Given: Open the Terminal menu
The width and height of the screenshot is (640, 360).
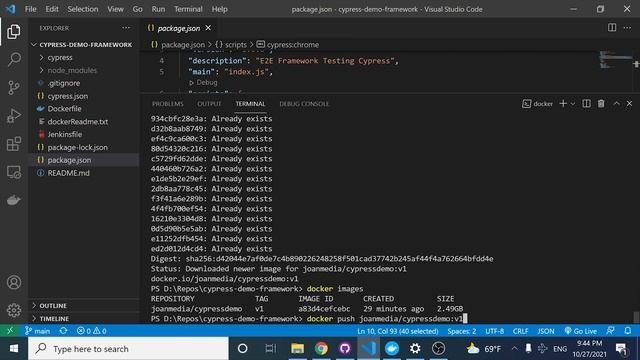Looking at the screenshot, I should coord(188,9).
